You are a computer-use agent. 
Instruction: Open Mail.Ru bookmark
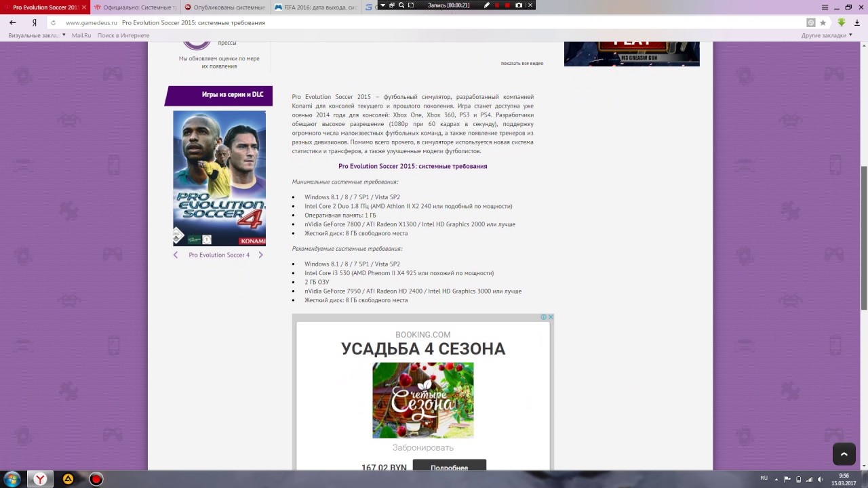tap(81, 35)
